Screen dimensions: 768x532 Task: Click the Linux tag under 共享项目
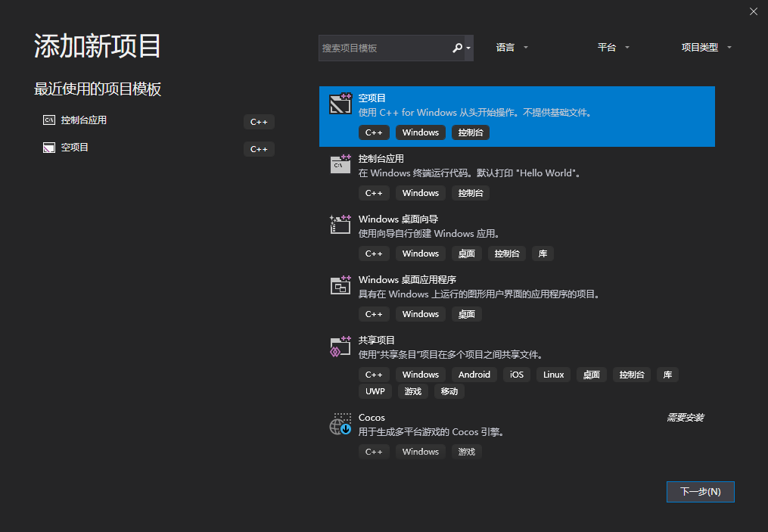(x=553, y=375)
